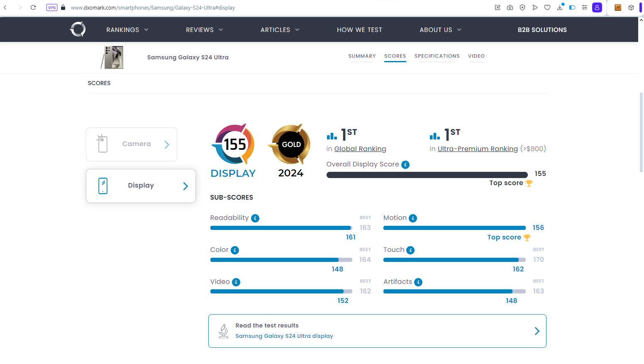The width and height of the screenshot is (644, 364).
Task: Click the heart bookmark icon
Action: click(547, 7)
